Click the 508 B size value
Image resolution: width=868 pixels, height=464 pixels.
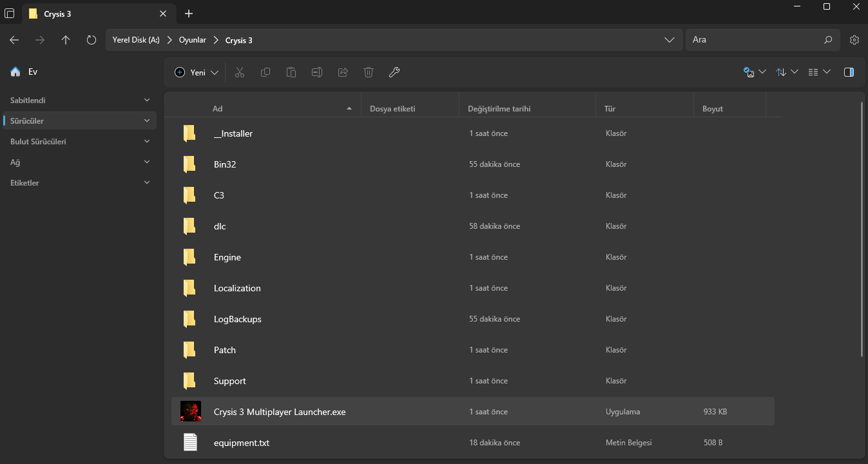pyautogui.click(x=713, y=443)
